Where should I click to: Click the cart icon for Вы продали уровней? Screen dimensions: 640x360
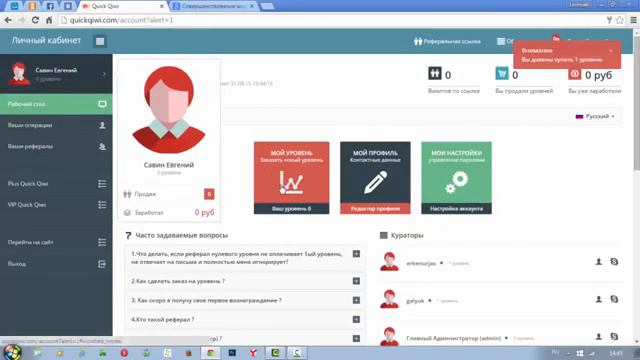pos(502,73)
